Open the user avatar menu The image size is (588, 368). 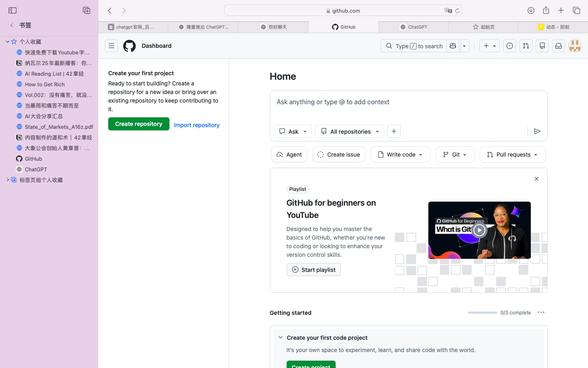575,46
